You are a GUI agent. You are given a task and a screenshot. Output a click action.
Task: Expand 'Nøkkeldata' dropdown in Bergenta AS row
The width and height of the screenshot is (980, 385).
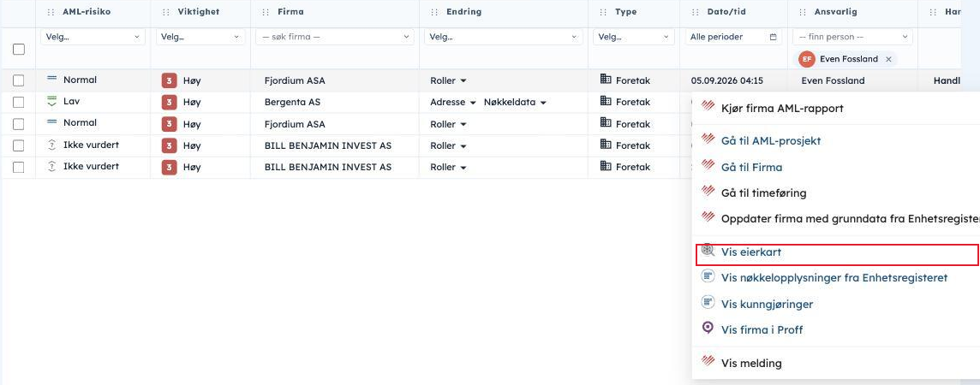pos(515,103)
